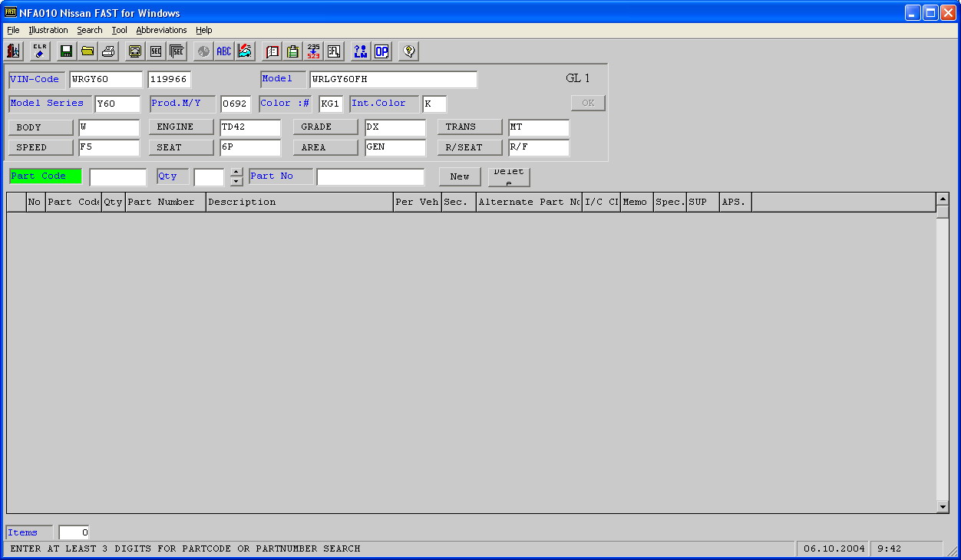Click the Part Number column header

[x=166, y=203]
